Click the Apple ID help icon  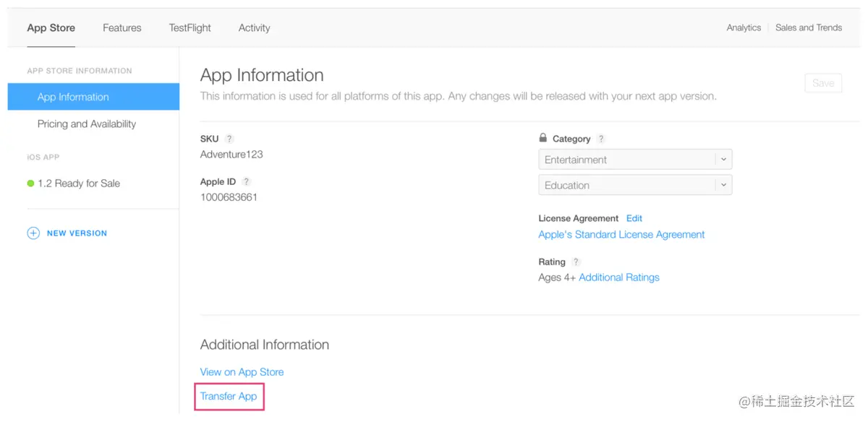tap(246, 182)
